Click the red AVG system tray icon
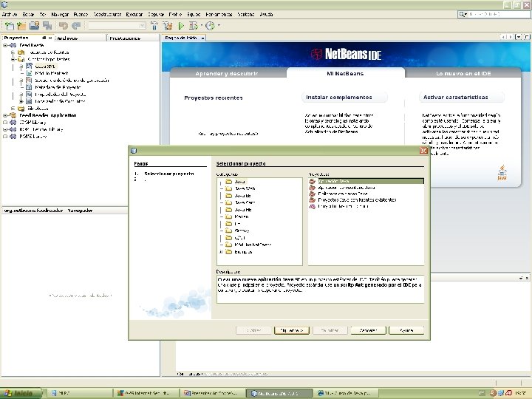 point(509,393)
